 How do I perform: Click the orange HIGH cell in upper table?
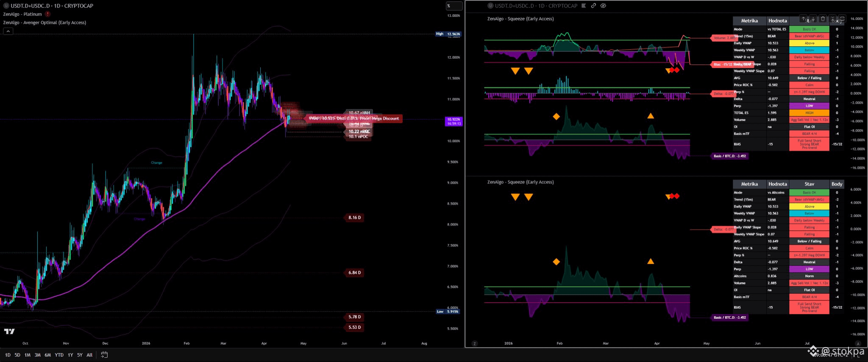pos(809,113)
